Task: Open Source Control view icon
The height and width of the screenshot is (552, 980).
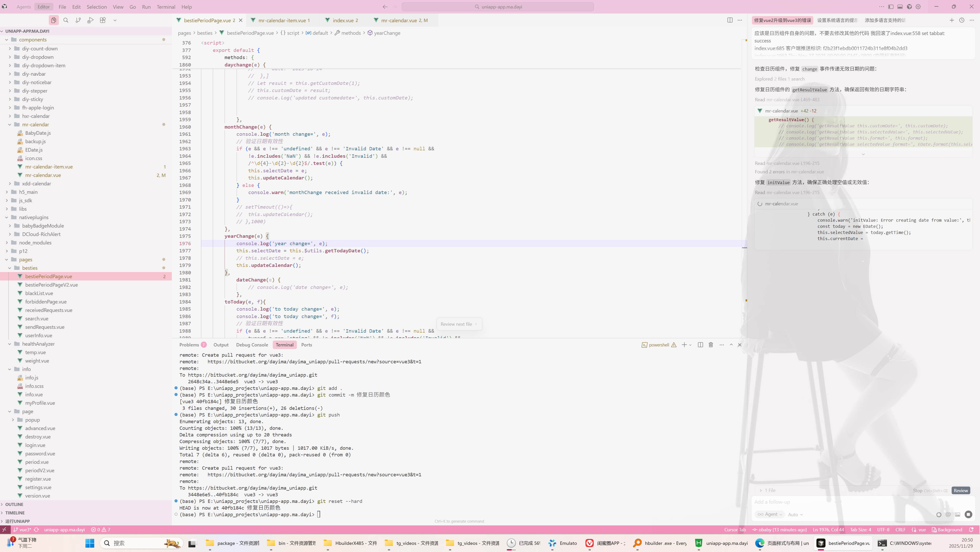Action: point(78,20)
